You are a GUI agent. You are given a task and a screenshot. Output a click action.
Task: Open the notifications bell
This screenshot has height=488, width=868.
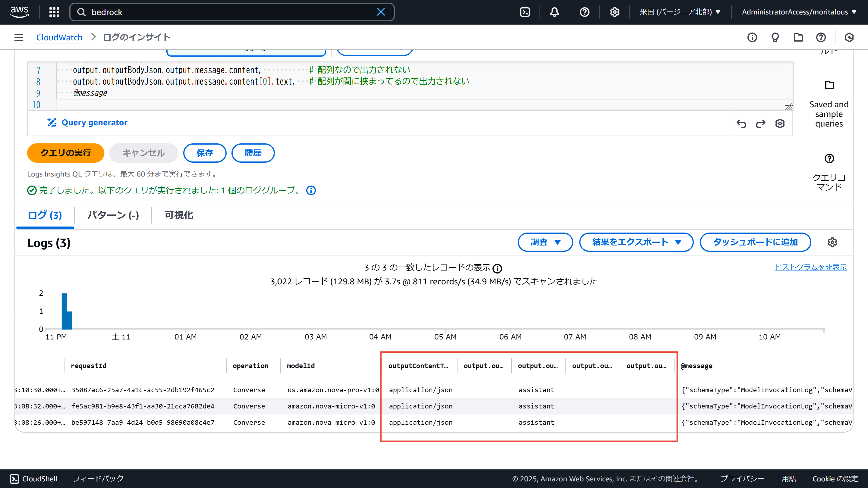pyautogui.click(x=554, y=12)
